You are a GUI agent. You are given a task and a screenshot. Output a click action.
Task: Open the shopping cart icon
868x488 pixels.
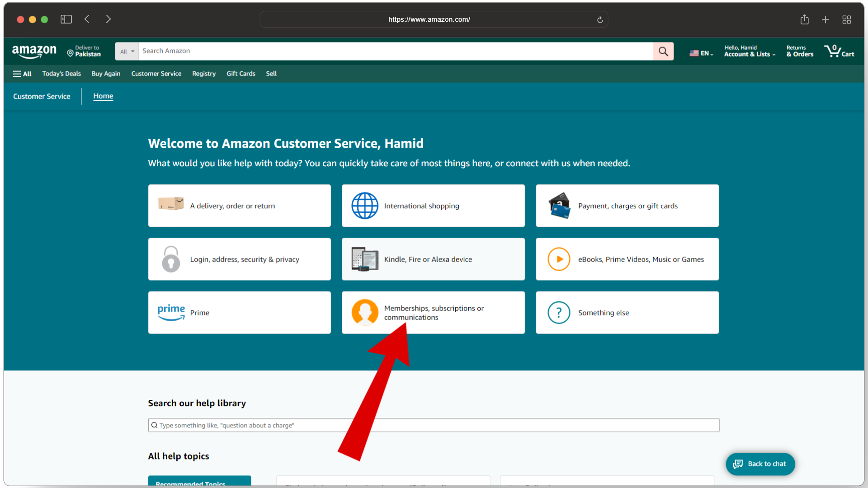pyautogui.click(x=839, y=52)
